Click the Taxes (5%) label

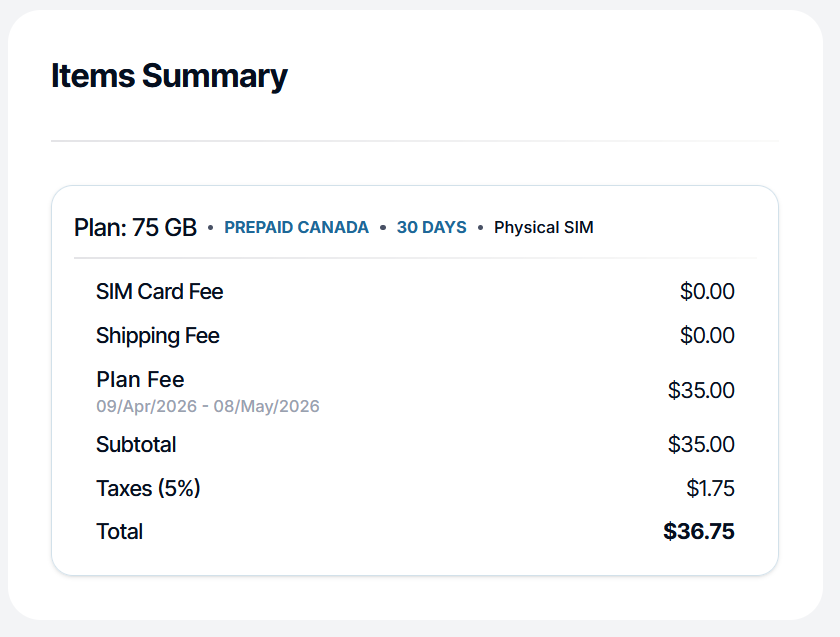tap(148, 489)
